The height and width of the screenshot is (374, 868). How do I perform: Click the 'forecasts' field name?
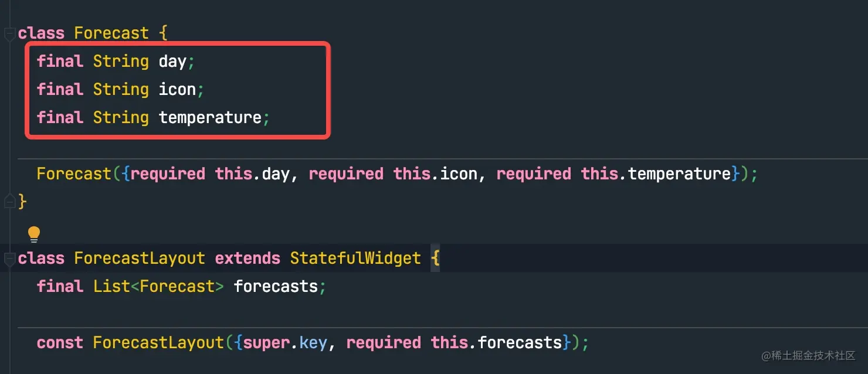pyautogui.click(x=276, y=287)
